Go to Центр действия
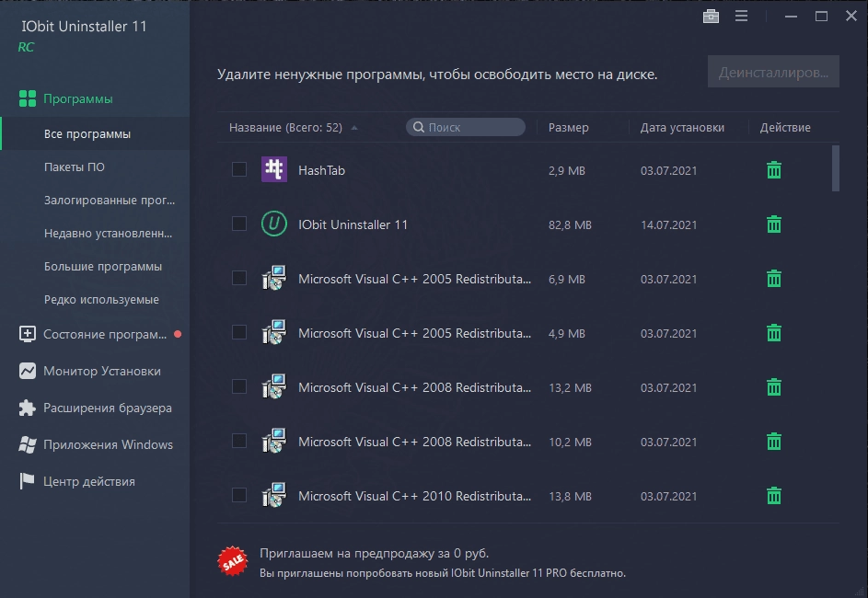 89,481
